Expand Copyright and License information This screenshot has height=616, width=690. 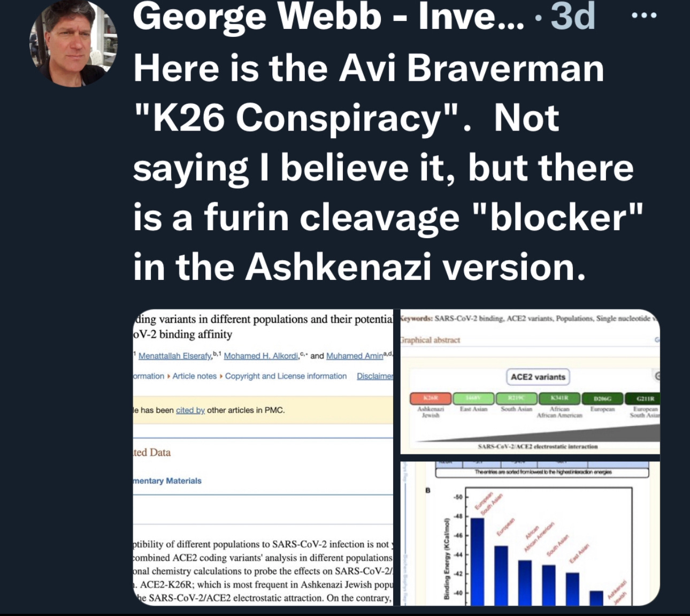(x=286, y=376)
